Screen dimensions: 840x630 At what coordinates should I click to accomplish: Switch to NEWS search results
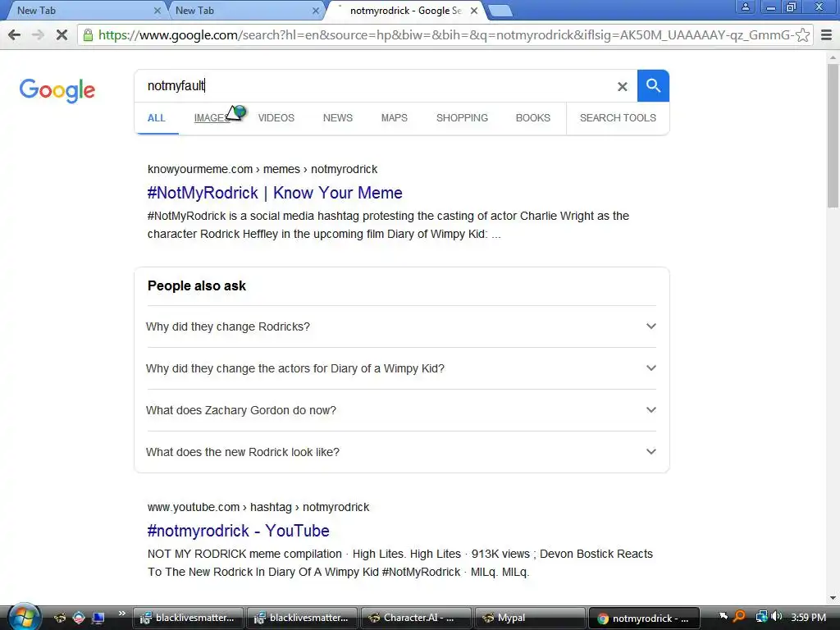[x=337, y=118]
